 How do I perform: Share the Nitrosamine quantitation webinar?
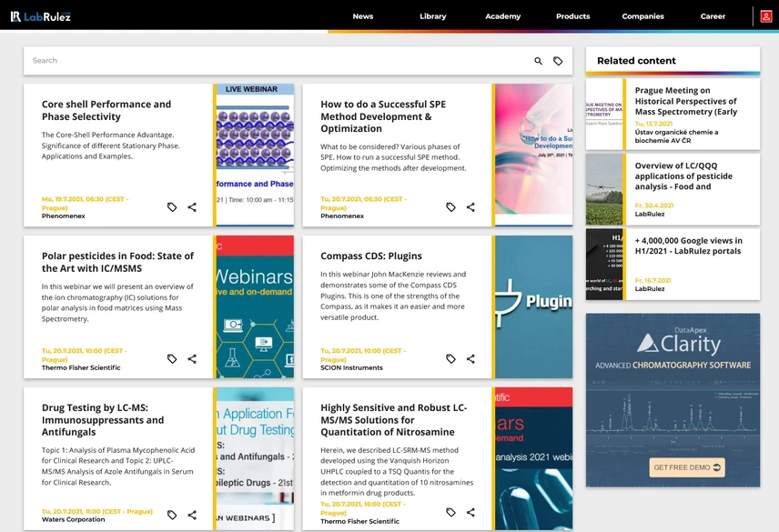[x=470, y=512]
